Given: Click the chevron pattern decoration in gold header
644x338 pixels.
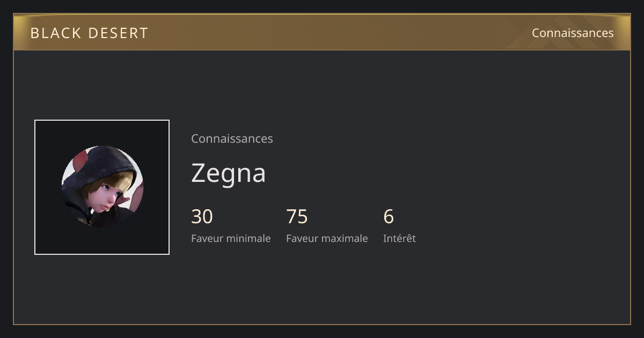Looking at the screenshot, I should pos(569,32).
